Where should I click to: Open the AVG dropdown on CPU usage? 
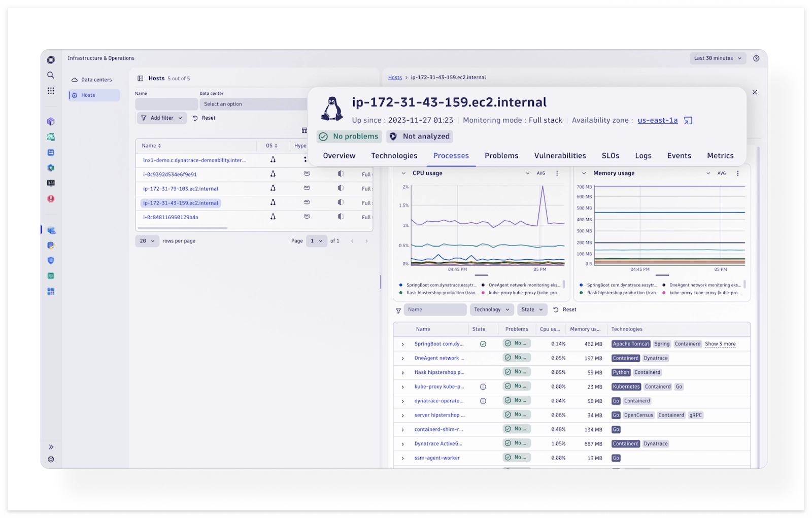536,174
